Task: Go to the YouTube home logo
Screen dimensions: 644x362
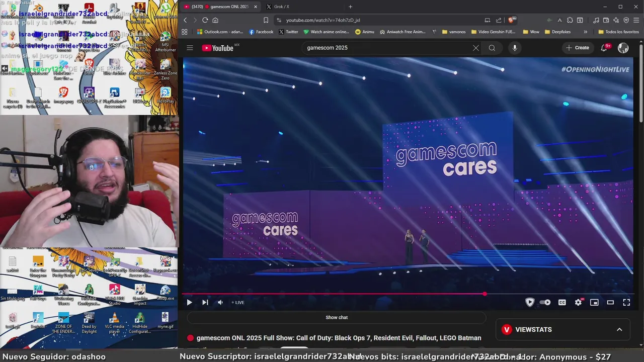Action: [217, 48]
